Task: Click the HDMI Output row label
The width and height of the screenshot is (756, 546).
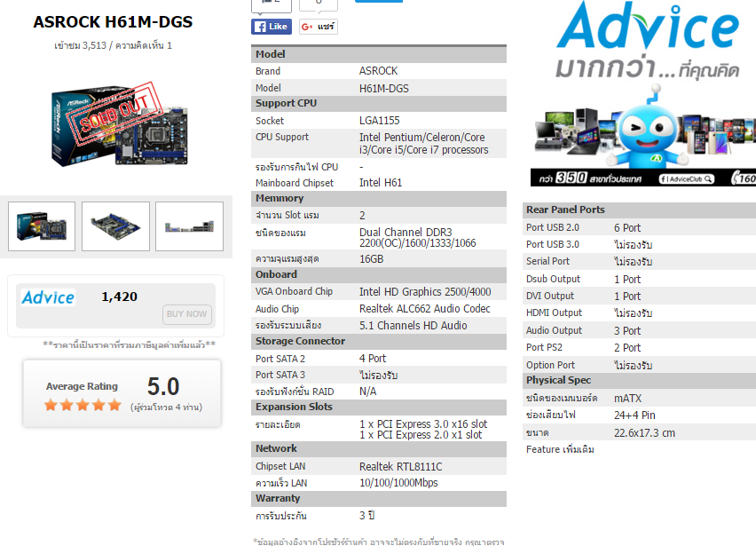Action: 554,313
